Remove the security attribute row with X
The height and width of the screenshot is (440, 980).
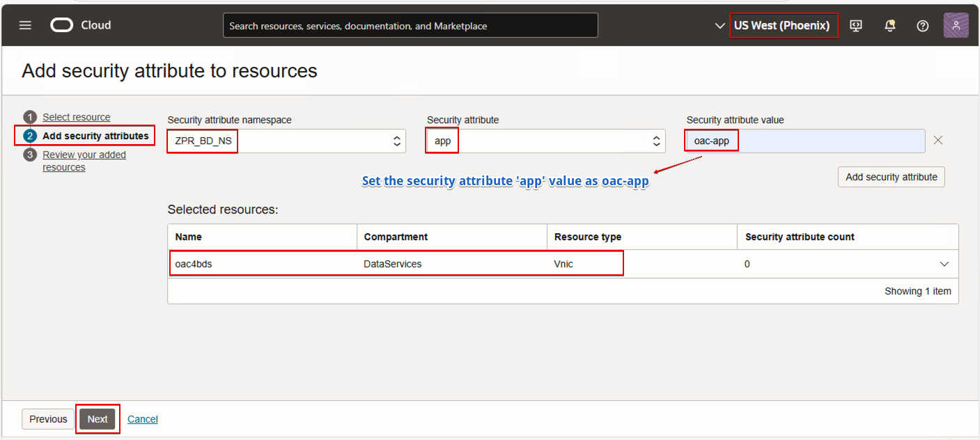point(938,141)
